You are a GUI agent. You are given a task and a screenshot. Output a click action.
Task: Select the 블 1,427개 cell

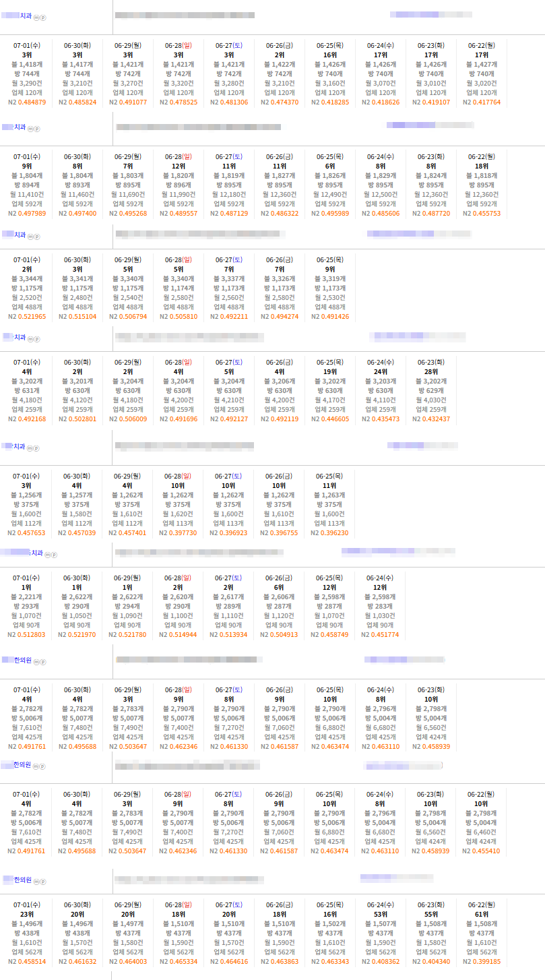click(482, 65)
